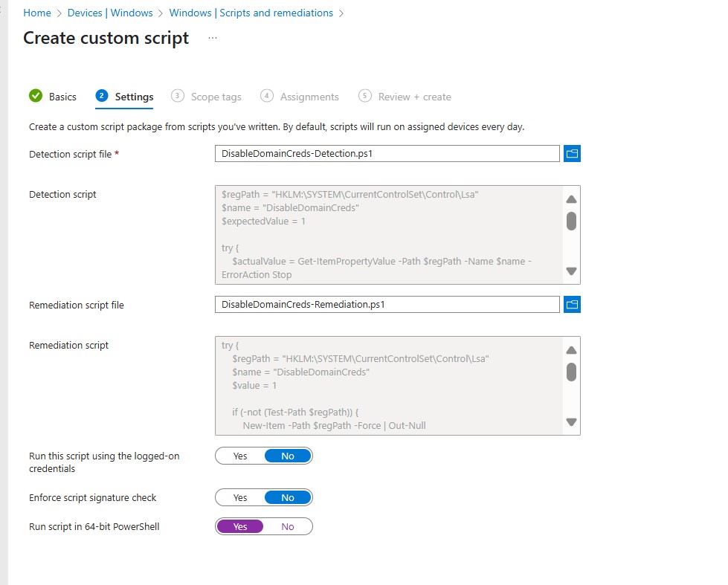Click the down arrow in the detection script box

(x=571, y=271)
